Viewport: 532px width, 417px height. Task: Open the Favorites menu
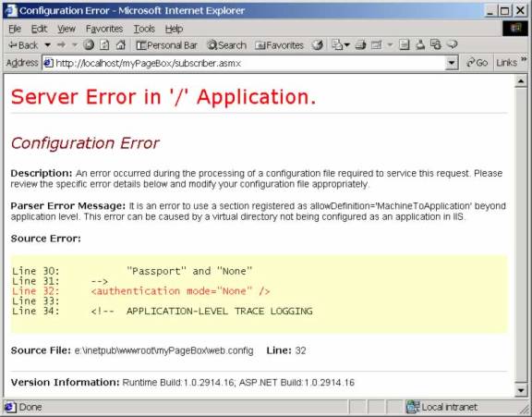[104, 29]
